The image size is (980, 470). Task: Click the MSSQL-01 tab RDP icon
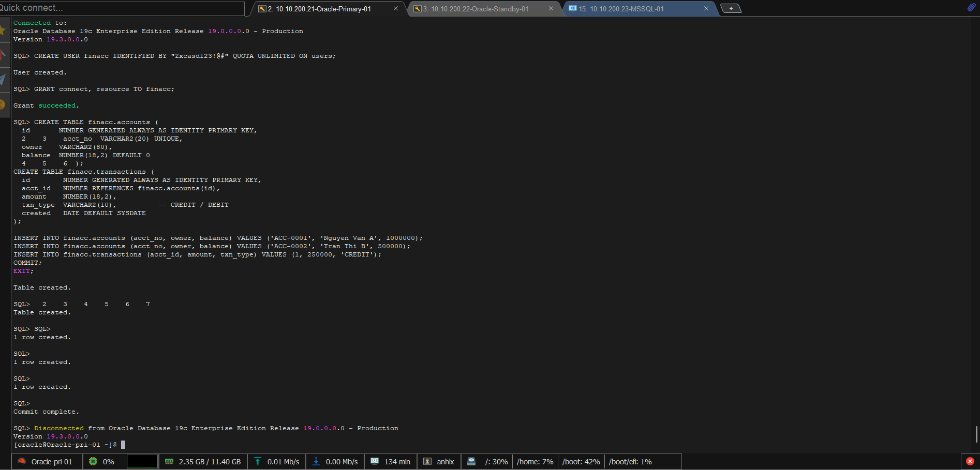[573, 9]
